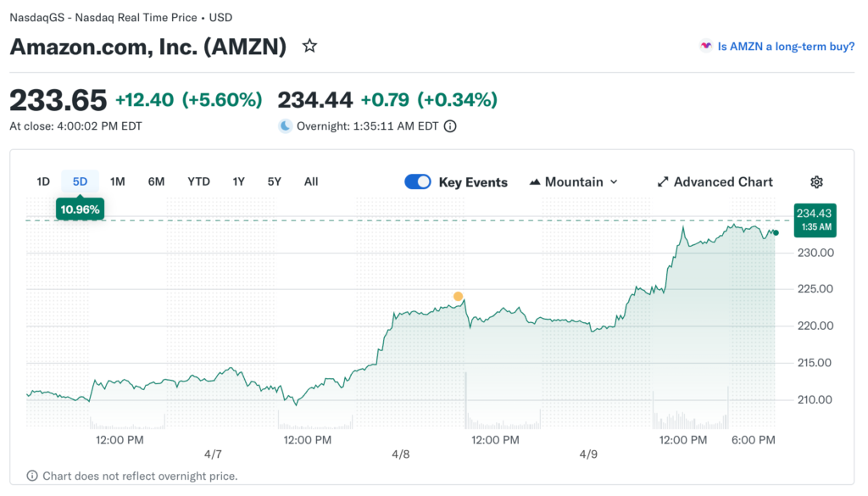
Task: Click the overnight info circle icon
Action: 450,126
